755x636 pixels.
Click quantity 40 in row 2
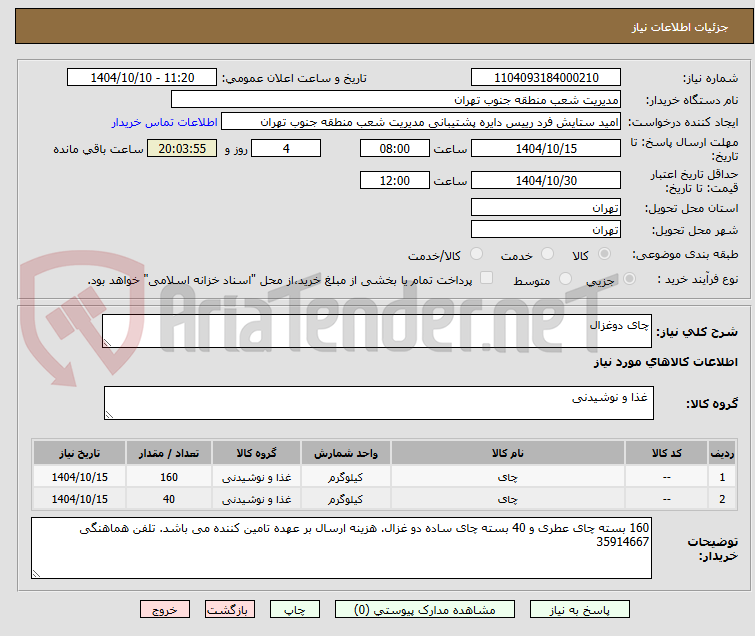click(169, 499)
